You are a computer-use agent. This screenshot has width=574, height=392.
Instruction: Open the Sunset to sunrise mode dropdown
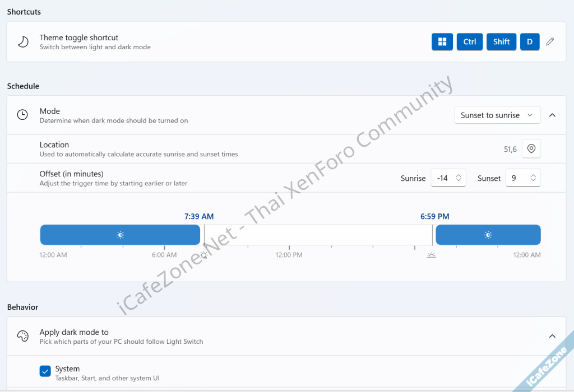(x=497, y=115)
